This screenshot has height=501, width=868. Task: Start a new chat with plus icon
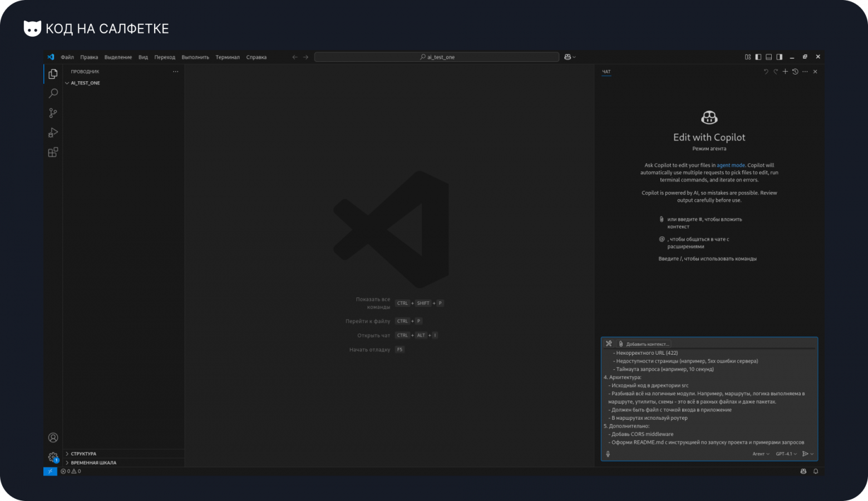coord(785,72)
